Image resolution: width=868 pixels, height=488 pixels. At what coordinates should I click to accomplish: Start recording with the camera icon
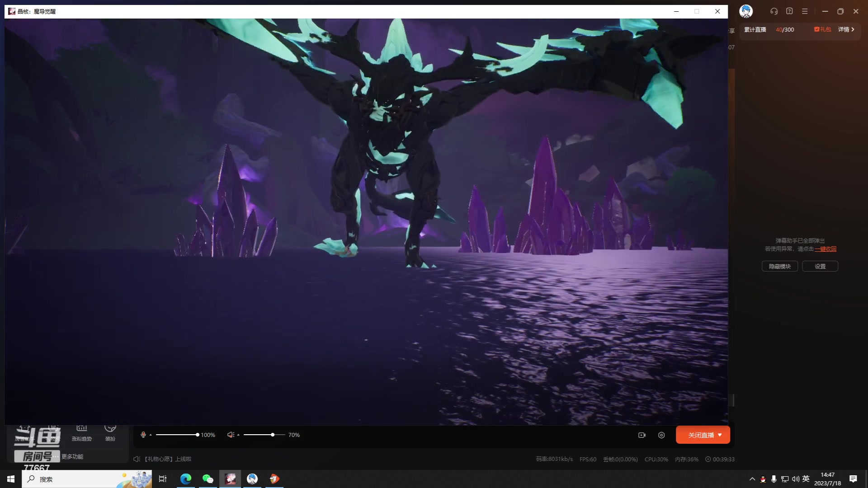click(x=642, y=435)
